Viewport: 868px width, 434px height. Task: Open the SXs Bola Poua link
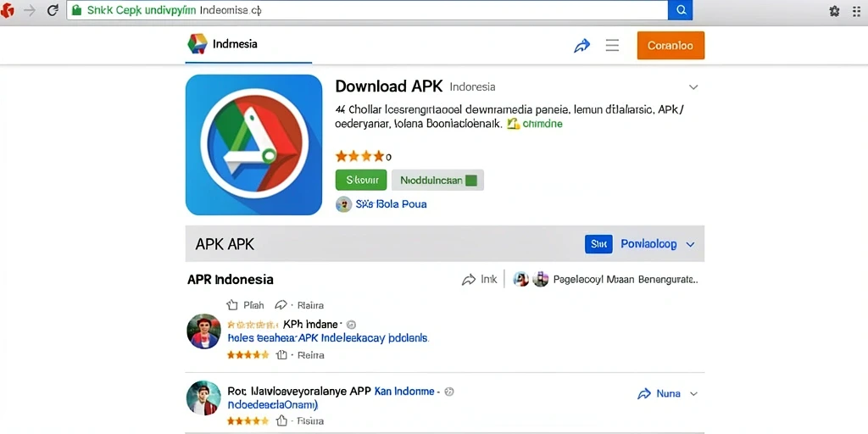(391, 204)
